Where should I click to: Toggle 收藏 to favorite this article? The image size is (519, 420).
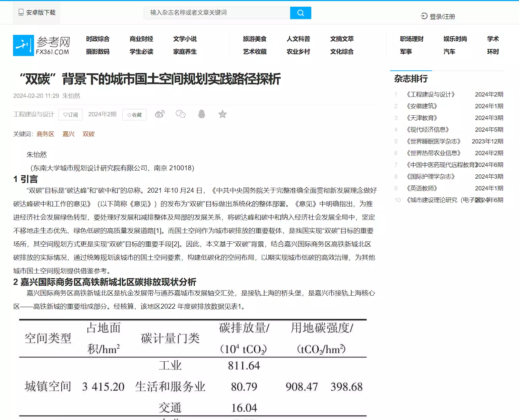(134, 115)
